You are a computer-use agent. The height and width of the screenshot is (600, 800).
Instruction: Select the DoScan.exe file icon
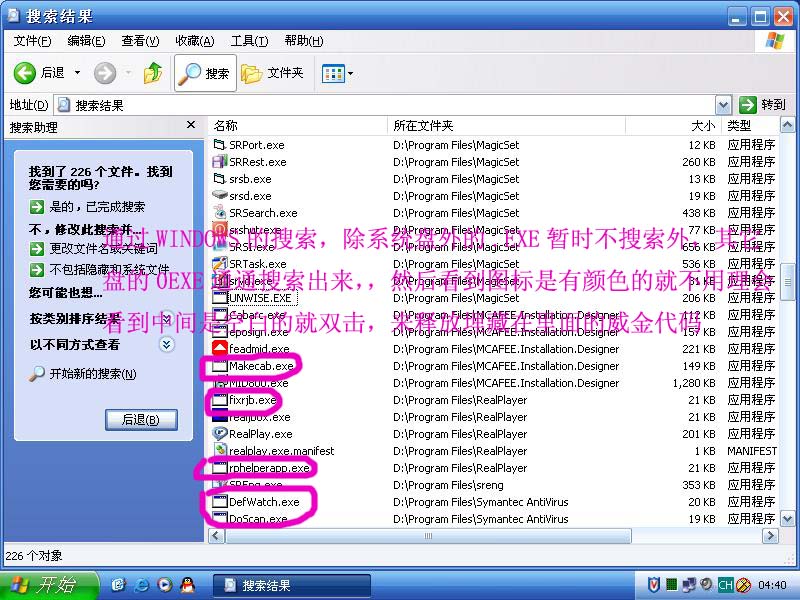(219, 518)
